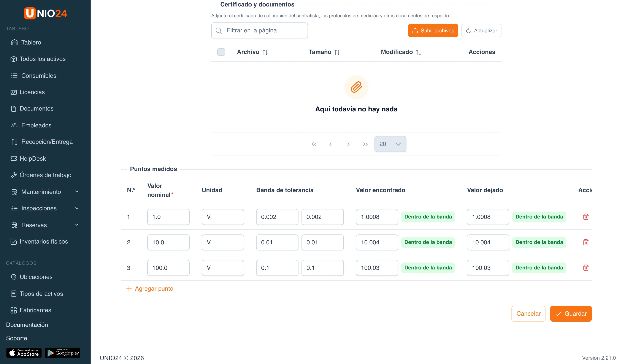Click the UNIO24 logo
Image resolution: width=622 pixels, height=364 pixels.
click(45, 13)
